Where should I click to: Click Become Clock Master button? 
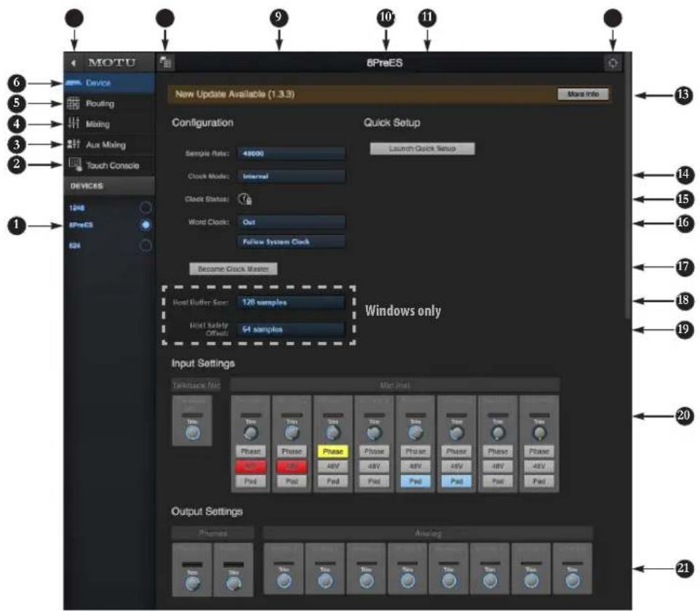click(233, 269)
